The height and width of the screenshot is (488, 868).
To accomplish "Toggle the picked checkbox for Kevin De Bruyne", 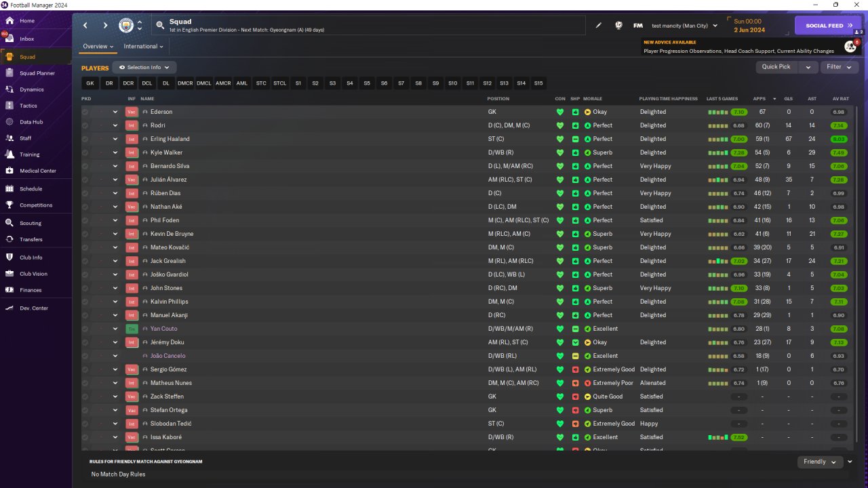I will tap(85, 234).
